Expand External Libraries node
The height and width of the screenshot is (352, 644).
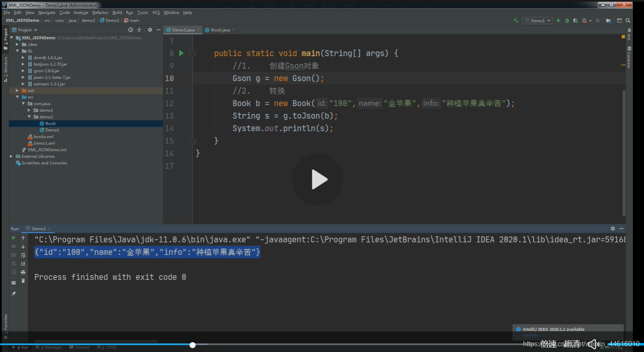click(x=11, y=156)
